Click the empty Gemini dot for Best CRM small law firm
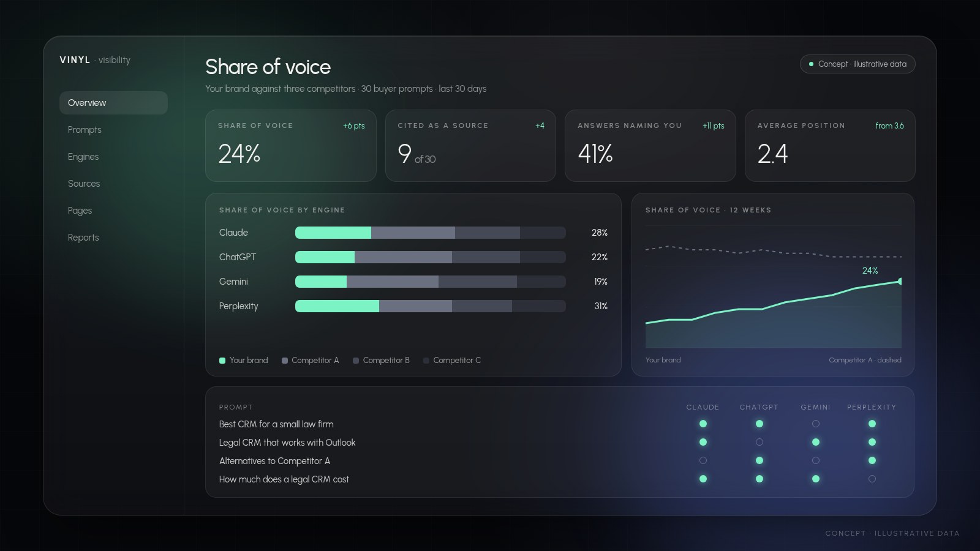 click(816, 424)
